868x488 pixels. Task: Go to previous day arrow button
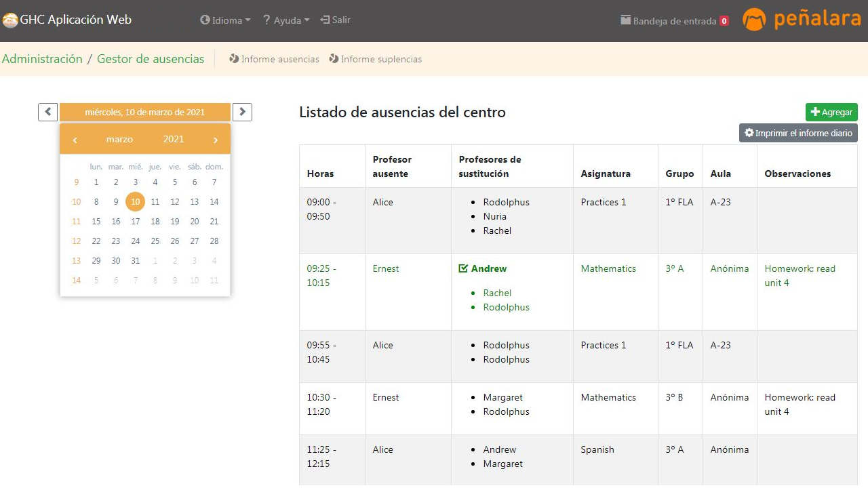[47, 112]
